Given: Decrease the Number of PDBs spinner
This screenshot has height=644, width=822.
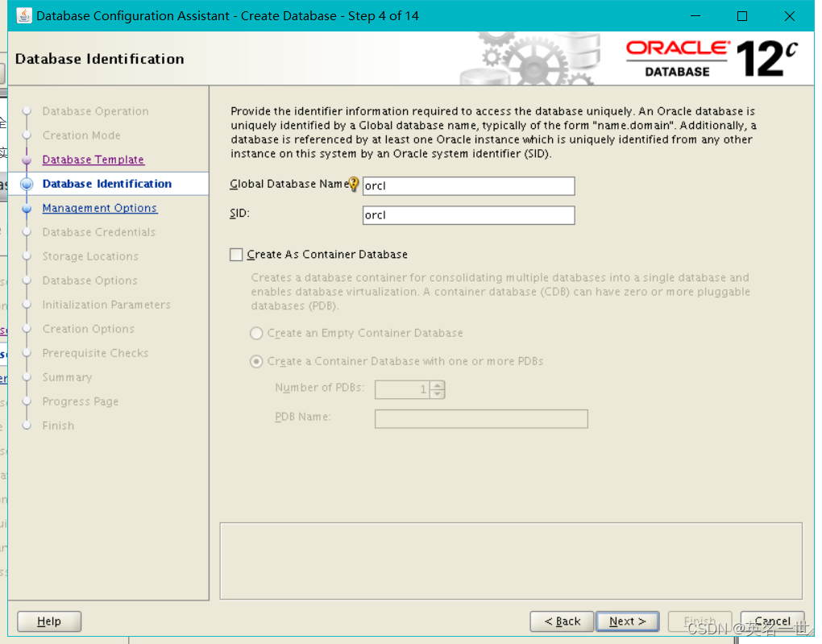Looking at the screenshot, I should 438,394.
